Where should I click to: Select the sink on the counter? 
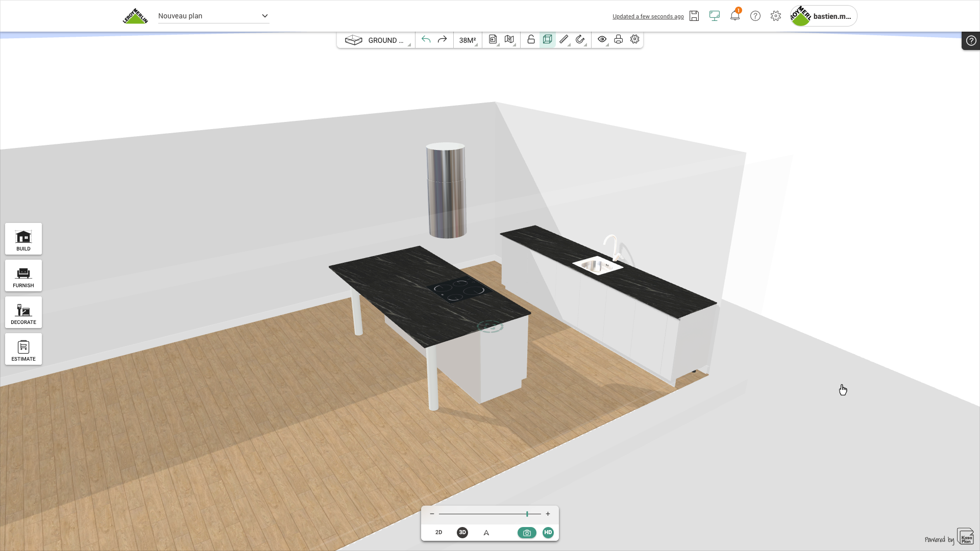click(598, 265)
